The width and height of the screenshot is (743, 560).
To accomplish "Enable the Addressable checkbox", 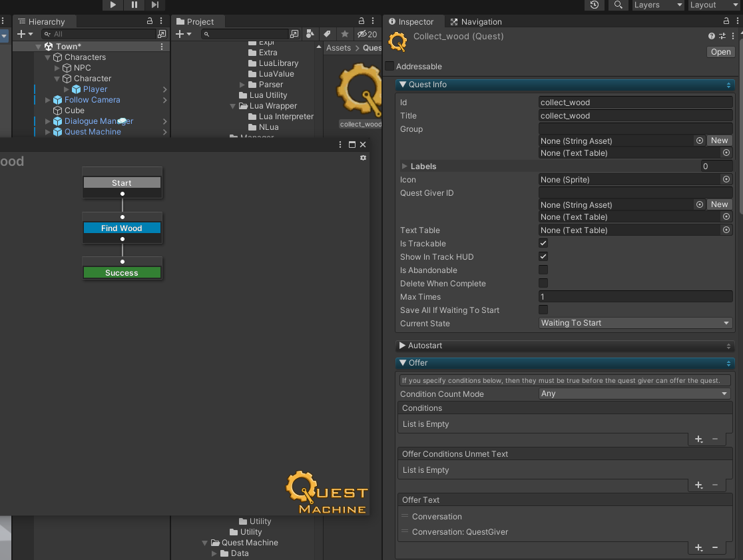I will pos(389,67).
